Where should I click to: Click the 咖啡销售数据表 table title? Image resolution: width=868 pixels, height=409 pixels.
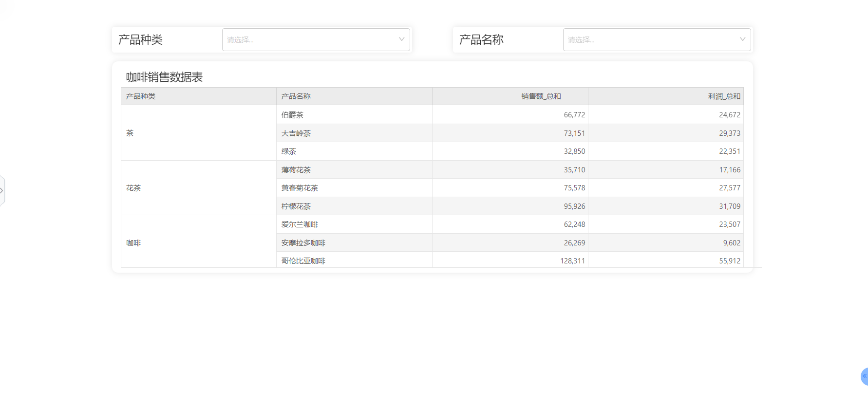[x=164, y=77]
